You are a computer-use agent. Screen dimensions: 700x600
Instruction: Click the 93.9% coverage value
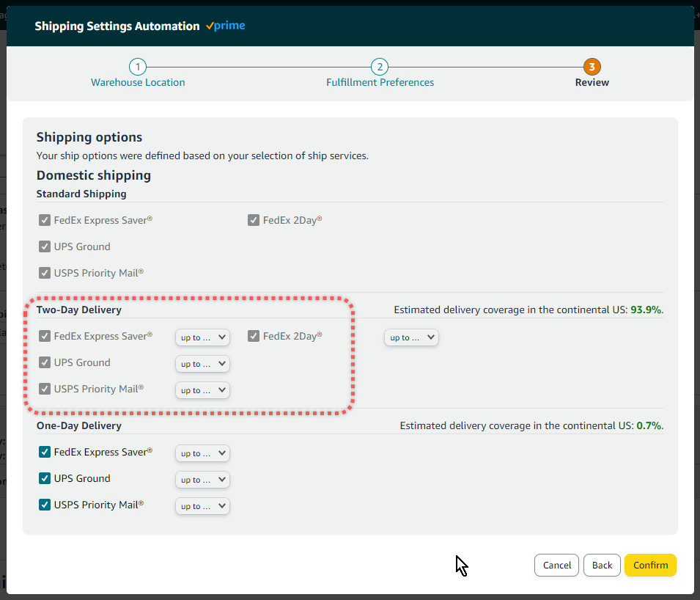[647, 310]
